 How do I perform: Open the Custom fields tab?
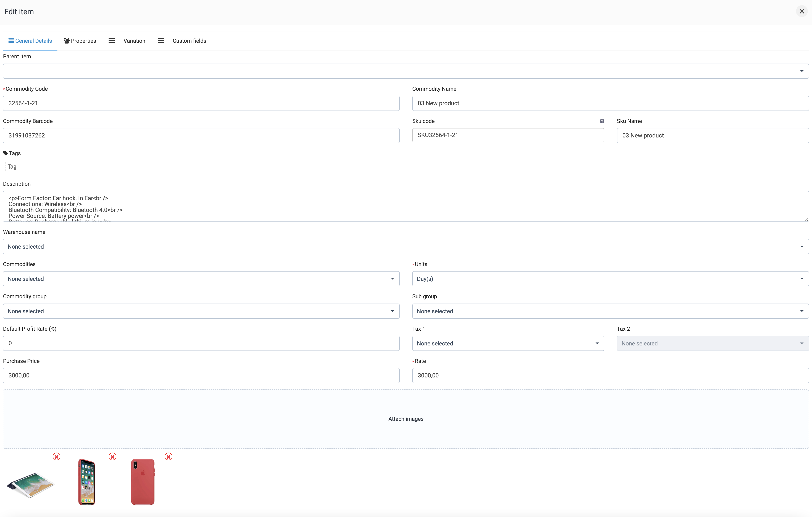(189, 41)
